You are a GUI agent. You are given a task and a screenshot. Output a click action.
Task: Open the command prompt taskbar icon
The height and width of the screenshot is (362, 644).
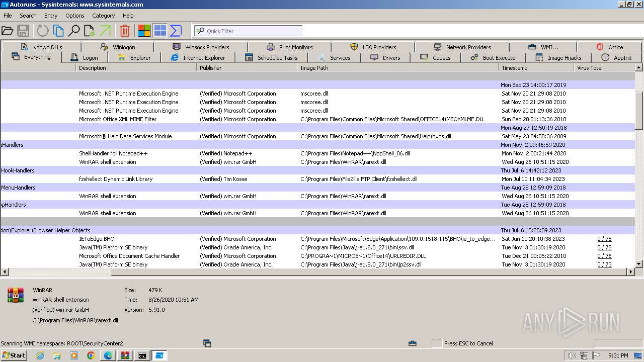point(142,355)
